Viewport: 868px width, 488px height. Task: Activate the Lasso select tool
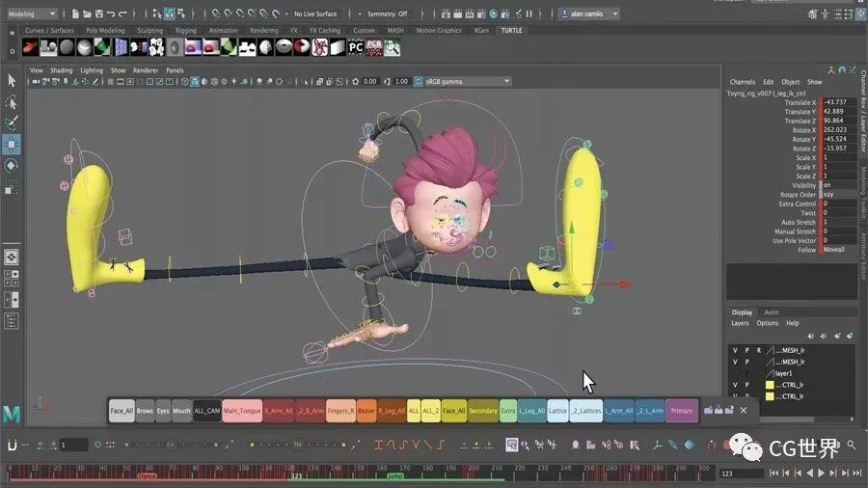[x=12, y=102]
